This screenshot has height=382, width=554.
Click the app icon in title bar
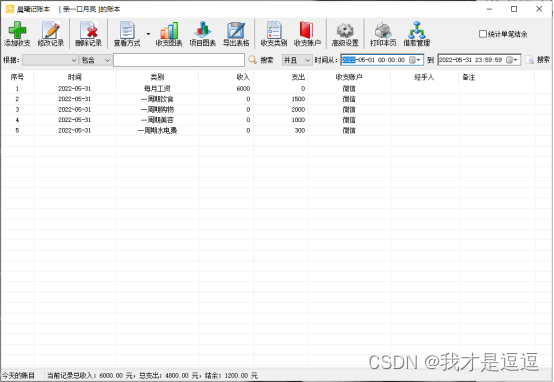10,9
